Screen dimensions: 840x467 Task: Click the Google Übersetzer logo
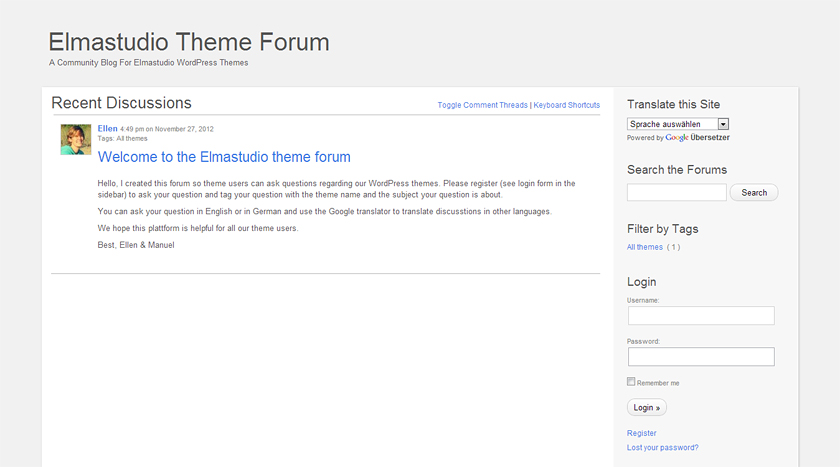pyautogui.click(x=697, y=138)
